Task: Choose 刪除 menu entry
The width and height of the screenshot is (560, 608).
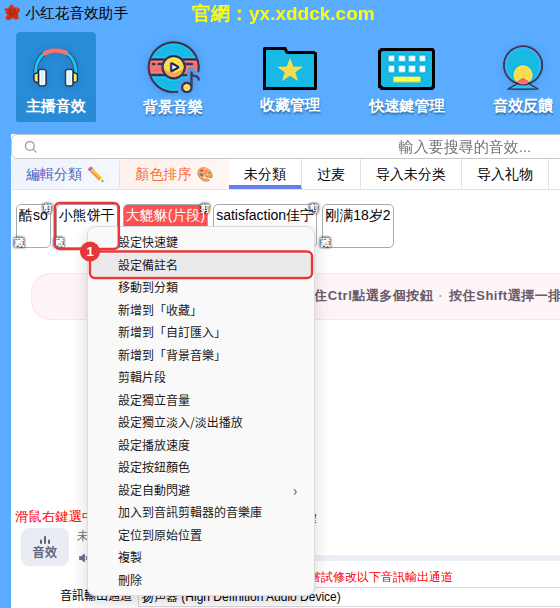Action: (x=201, y=580)
